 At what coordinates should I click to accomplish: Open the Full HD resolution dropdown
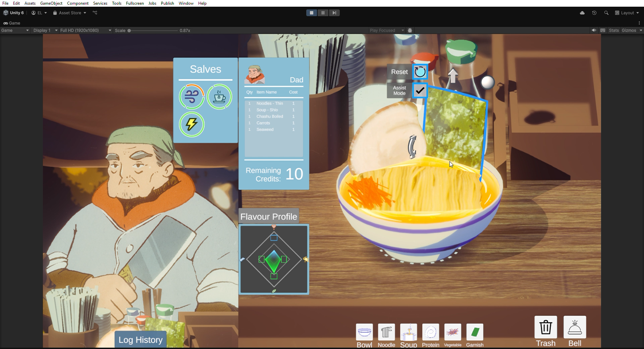[86, 30]
